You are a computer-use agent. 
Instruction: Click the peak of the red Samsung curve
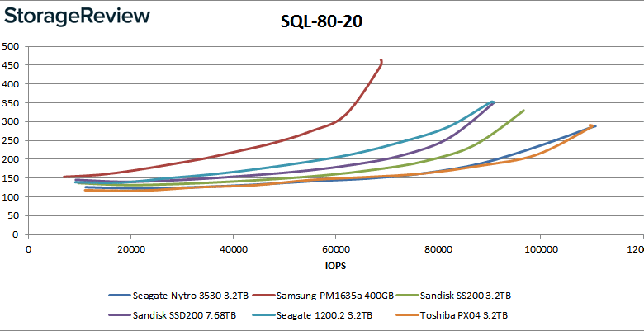(x=381, y=61)
